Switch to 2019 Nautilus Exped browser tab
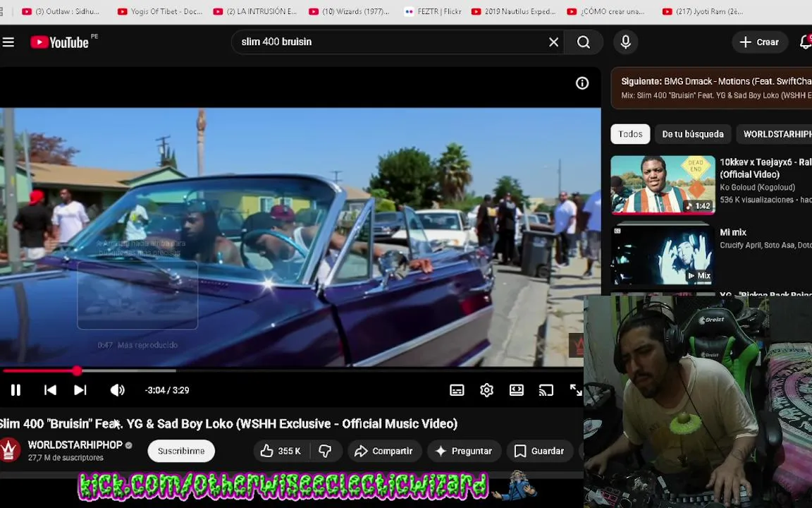This screenshot has height=508, width=812. [514, 11]
